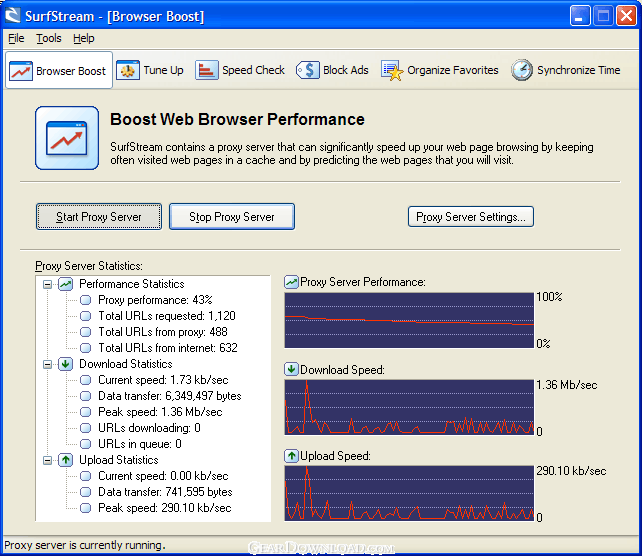Click the Browser Boost chart icon in toolbar
Image resolution: width=642 pixels, height=556 pixels.
(x=20, y=71)
